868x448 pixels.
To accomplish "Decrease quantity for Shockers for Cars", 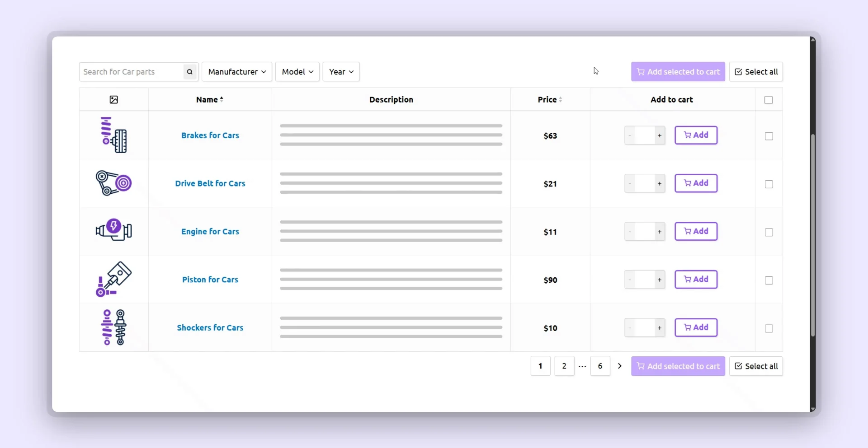I will tap(630, 328).
